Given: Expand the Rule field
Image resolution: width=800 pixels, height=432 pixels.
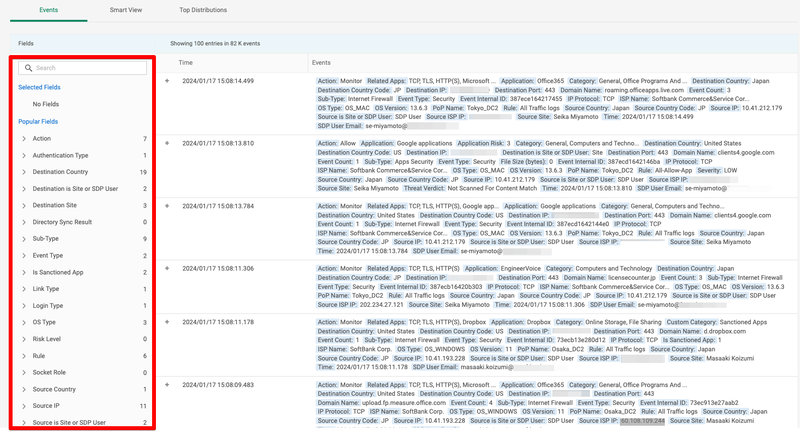Looking at the screenshot, I should tap(24, 356).
